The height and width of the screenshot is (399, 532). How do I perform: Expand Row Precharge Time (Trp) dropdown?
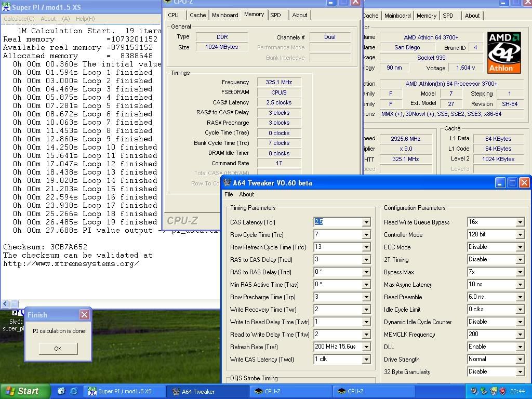pos(366,297)
